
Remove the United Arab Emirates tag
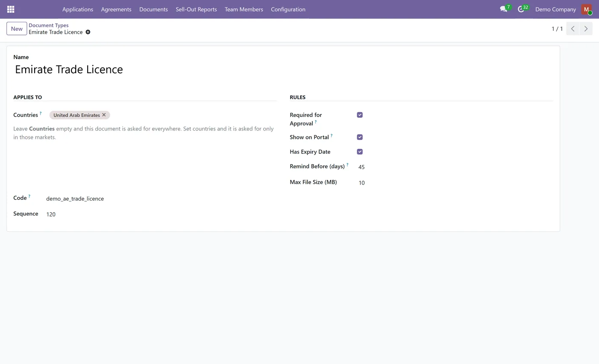[104, 115]
